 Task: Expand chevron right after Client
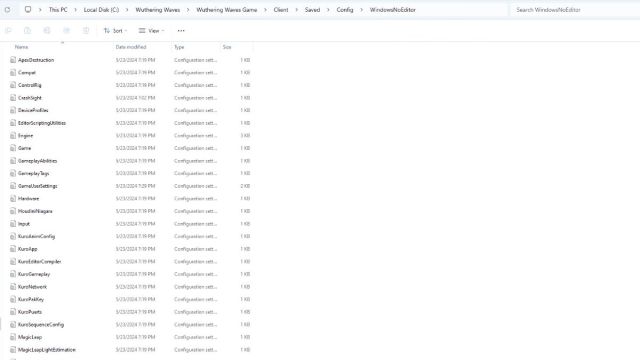click(297, 10)
